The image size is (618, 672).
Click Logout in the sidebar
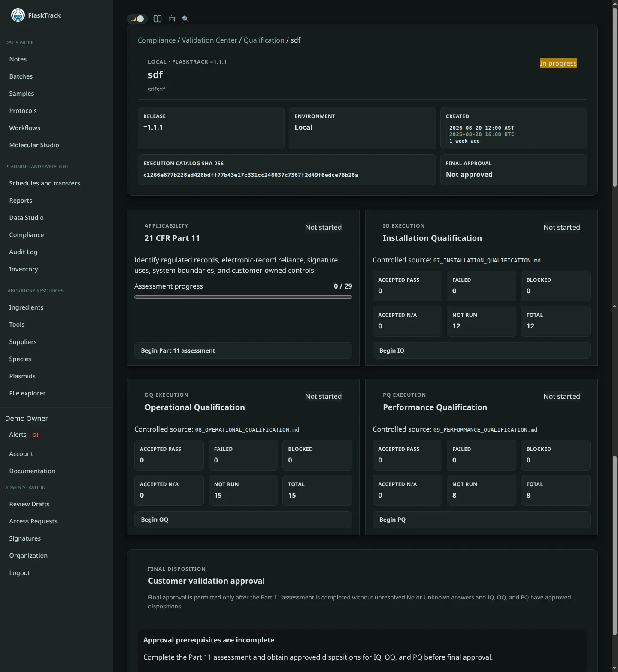coord(20,573)
